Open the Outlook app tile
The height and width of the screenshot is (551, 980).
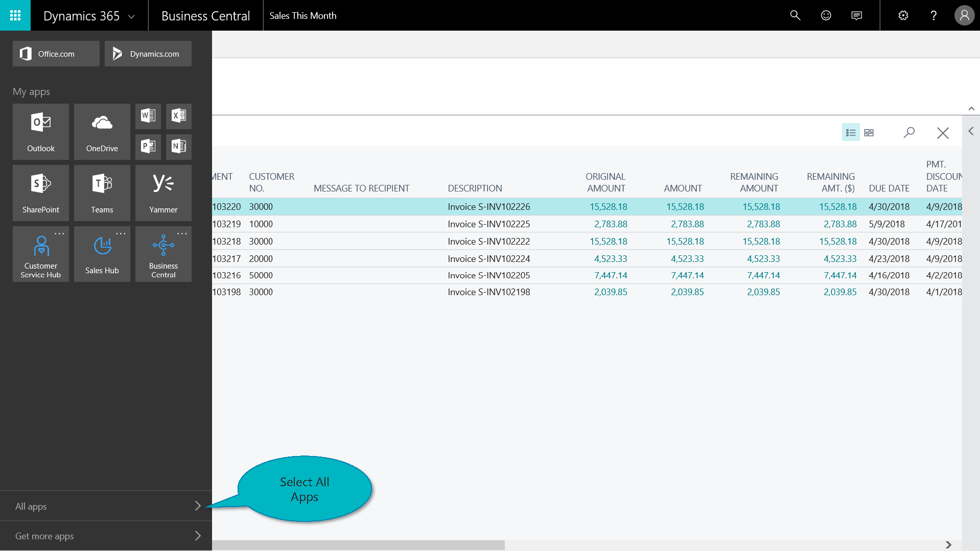pos(41,131)
